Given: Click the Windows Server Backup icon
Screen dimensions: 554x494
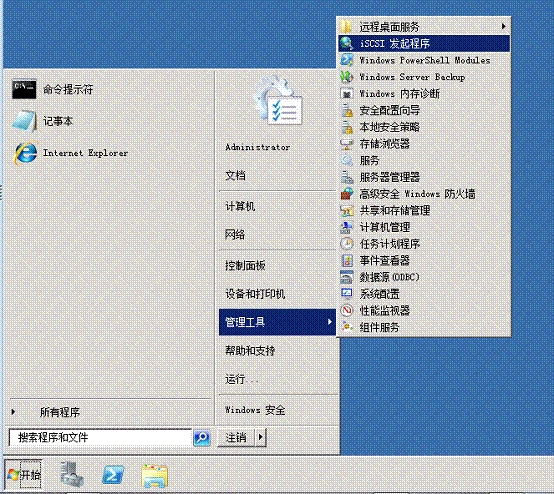Looking at the screenshot, I should (x=347, y=77).
